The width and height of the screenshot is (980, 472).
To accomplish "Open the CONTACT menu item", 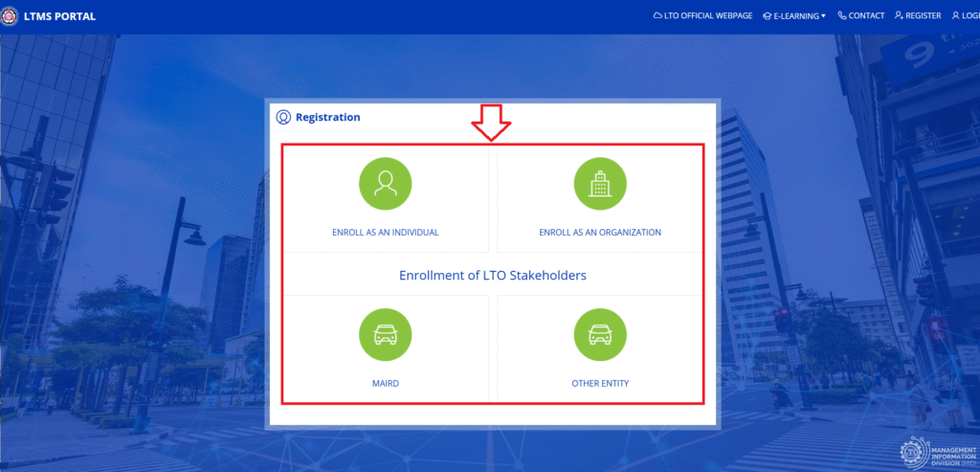I will 865,16.
